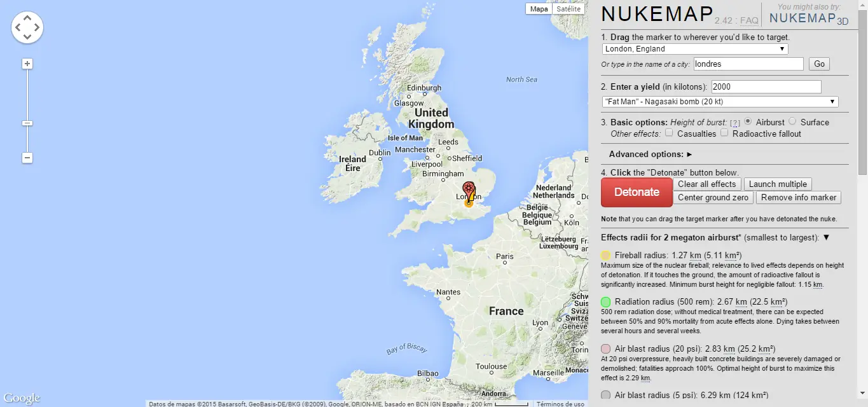The image size is (868, 407).
Task: Click the Paris label on the map
Action: [x=505, y=257]
